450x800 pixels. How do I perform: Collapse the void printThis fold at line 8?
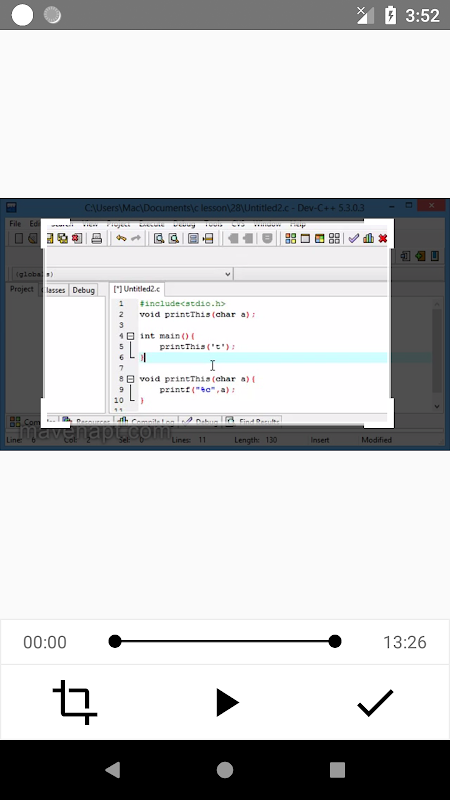[130, 379]
